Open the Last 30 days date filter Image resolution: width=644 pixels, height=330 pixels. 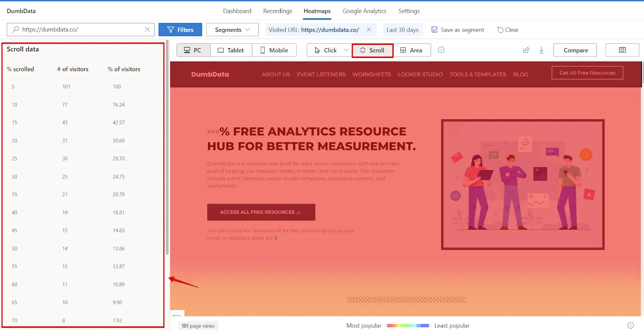click(402, 30)
